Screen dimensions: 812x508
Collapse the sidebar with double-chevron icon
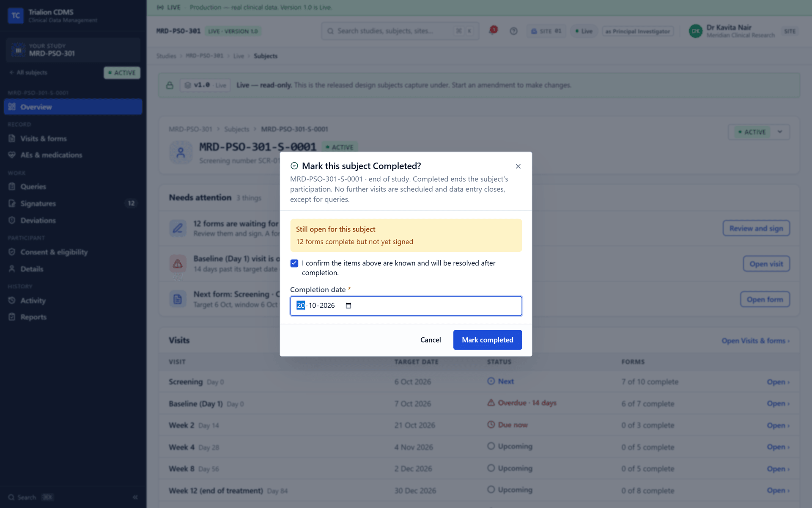point(135,497)
